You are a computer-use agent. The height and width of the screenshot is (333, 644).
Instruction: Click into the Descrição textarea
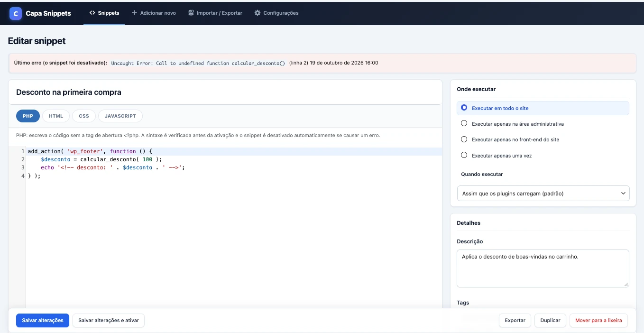[543, 268]
